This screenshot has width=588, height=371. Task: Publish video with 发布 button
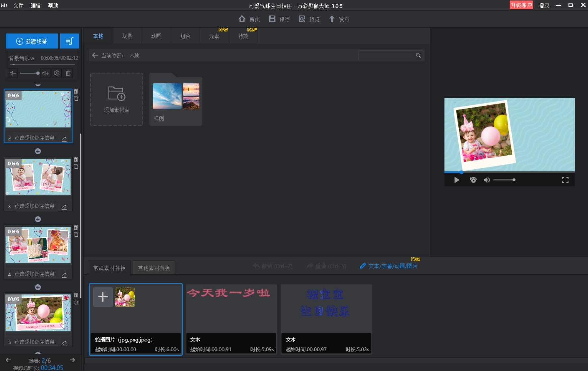(x=339, y=19)
